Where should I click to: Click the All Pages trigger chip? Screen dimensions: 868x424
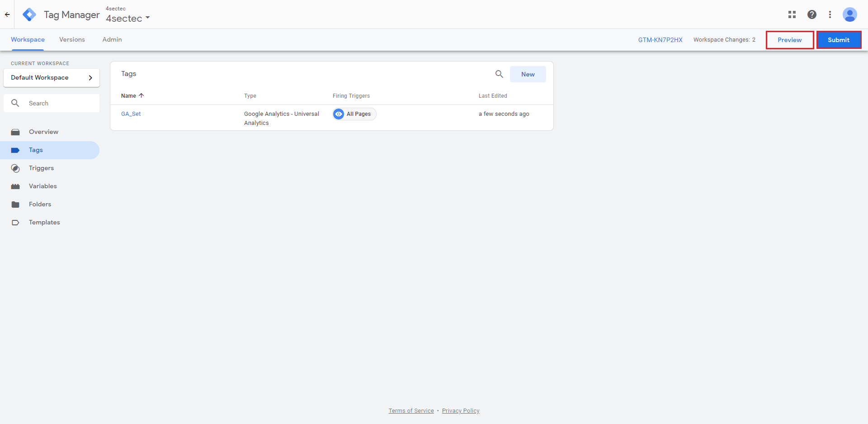pyautogui.click(x=354, y=114)
